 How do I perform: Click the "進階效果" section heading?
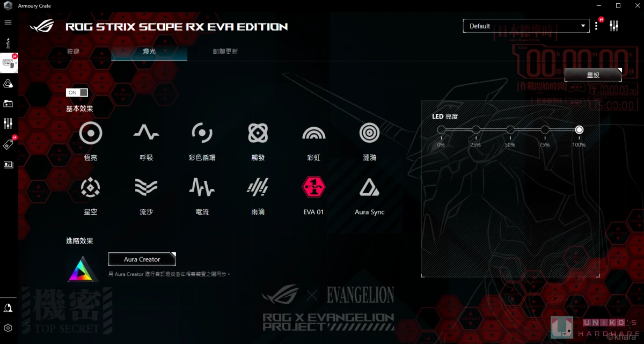[x=79, y=241]
